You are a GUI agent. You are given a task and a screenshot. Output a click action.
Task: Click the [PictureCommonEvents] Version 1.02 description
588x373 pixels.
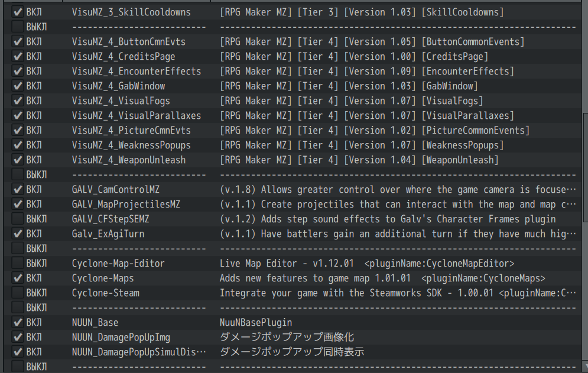(x=375, y=130)
